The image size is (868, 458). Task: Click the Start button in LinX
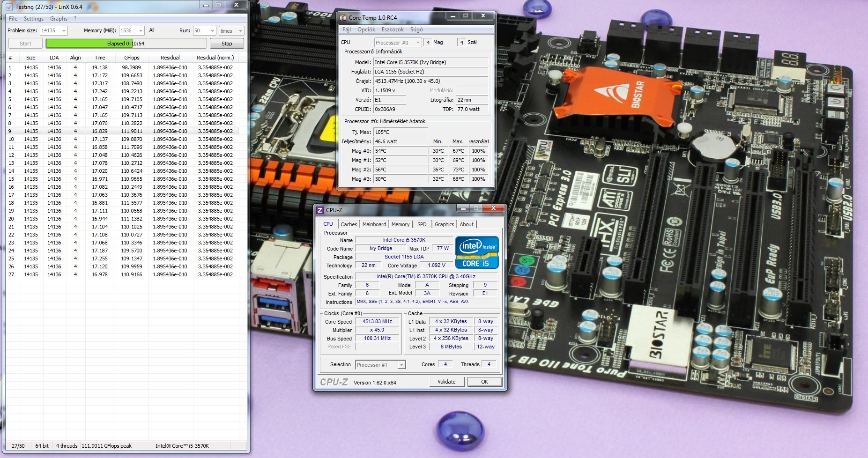point(25,44)
